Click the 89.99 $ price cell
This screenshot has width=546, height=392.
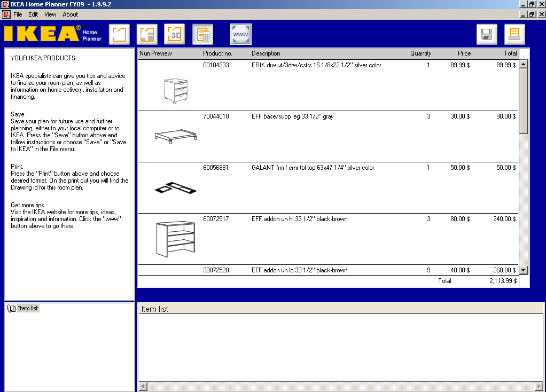460,65
